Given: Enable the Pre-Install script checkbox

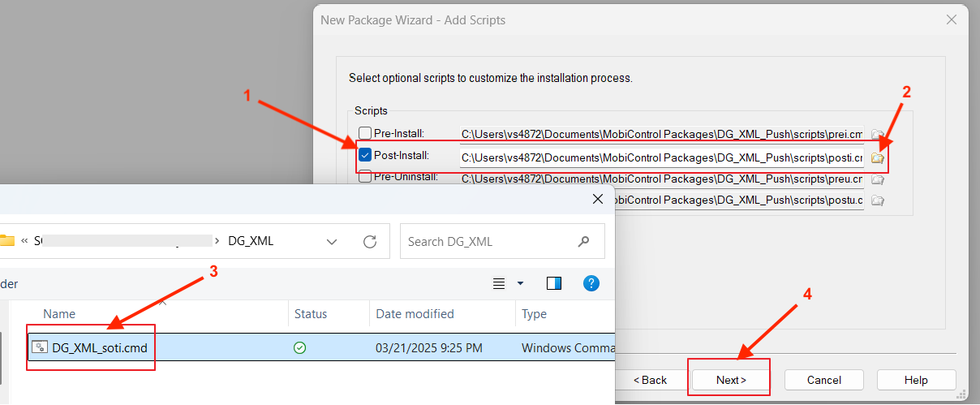Looking at the screenshot, I should (x=365, y=133).
